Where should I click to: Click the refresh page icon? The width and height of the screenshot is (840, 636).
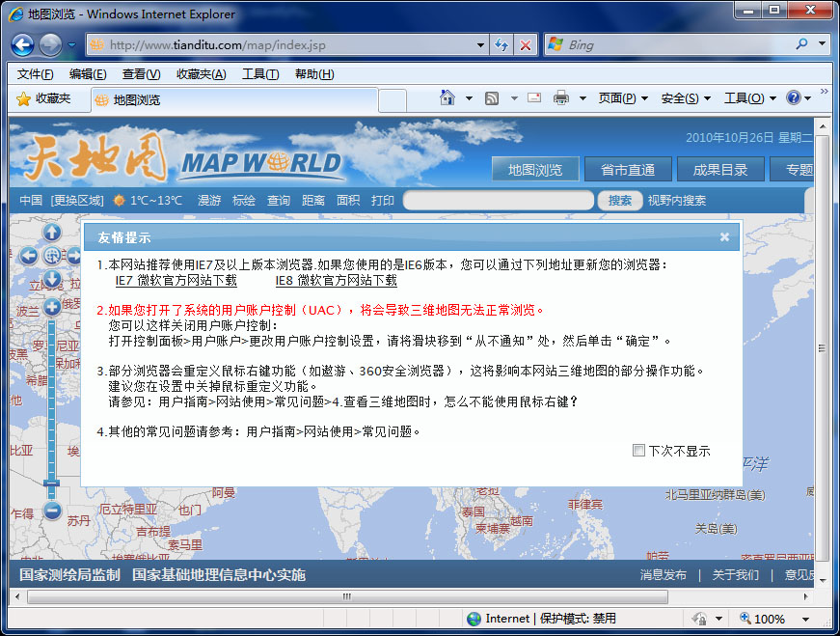501,44
